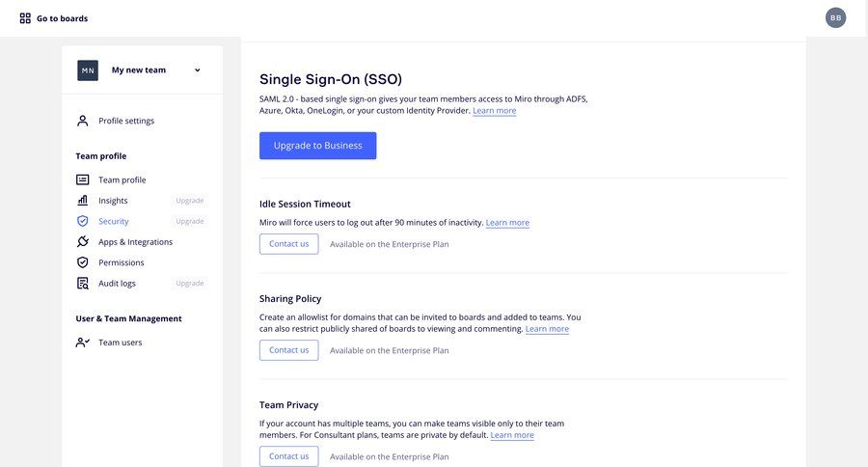The height and width of the screenshot is (467, 868).
Task: Click the Team users people icon
Action: [83, 343]
